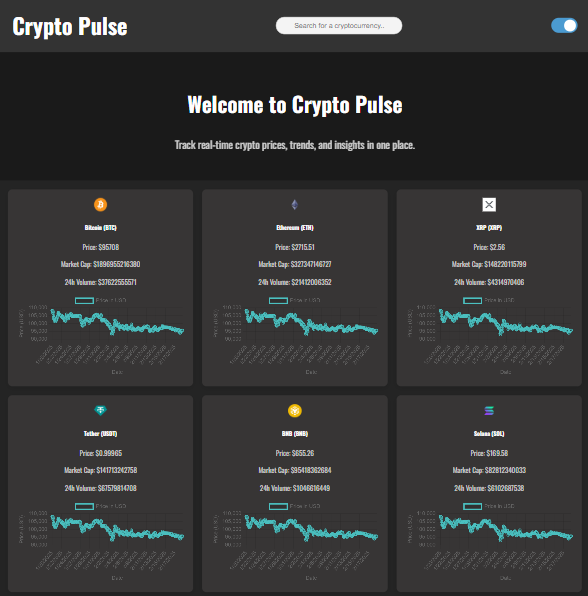Click the Bitcoin coin logo icon
Viewport: 588px width, 596px height.
click(x=100, y=204)
